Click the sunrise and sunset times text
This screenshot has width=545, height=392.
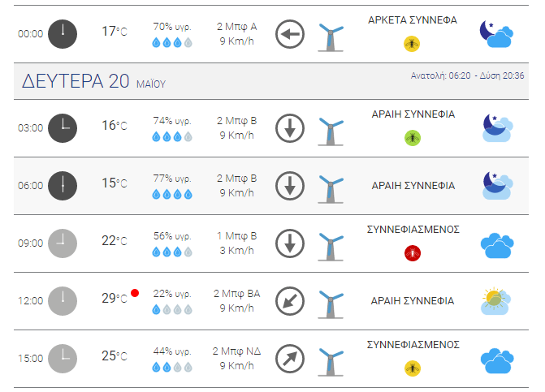coord(467,75)
